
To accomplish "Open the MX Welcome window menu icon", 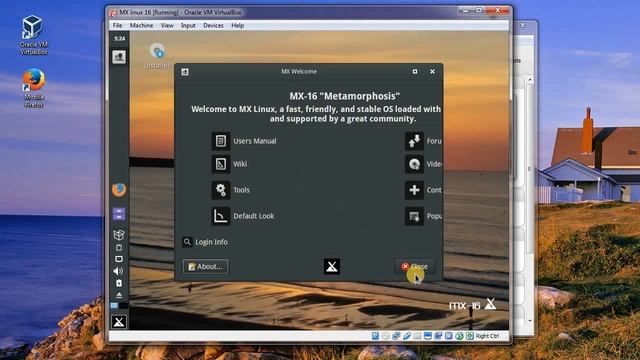I will coord(185,72).
